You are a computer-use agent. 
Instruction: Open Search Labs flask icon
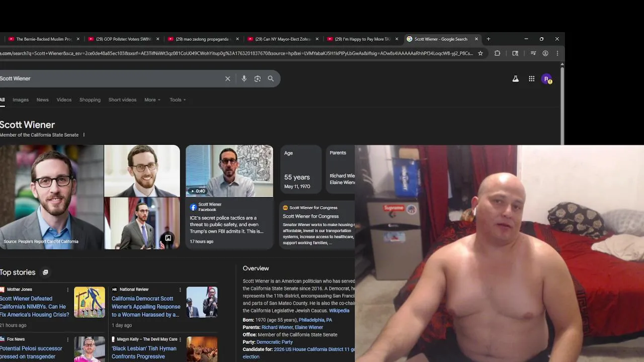[x=515, y=79]
